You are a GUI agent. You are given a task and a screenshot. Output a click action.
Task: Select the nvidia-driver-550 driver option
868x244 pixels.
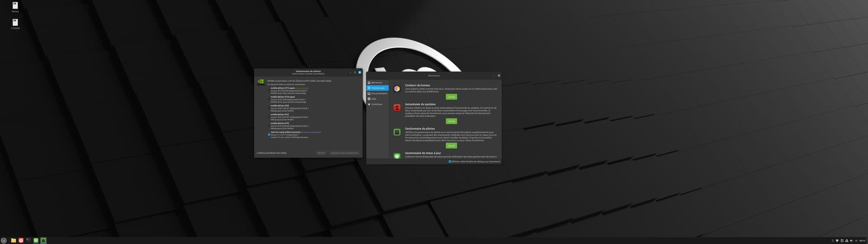(269, 108)
